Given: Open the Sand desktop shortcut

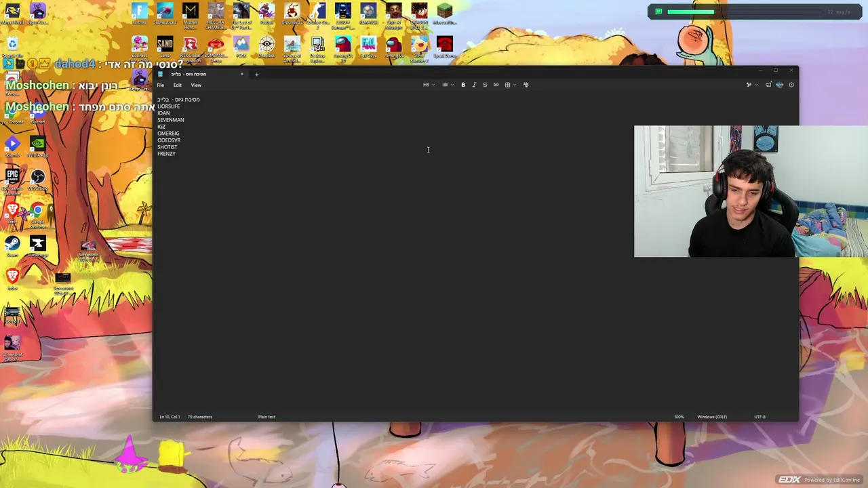Looking at the screenshot, I should (x=165, y=47).
